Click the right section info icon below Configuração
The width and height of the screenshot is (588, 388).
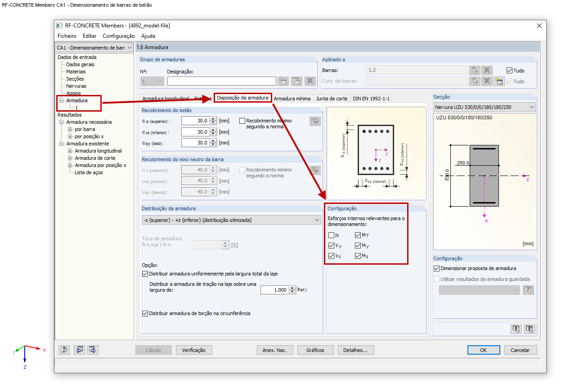tap(529, 329)
